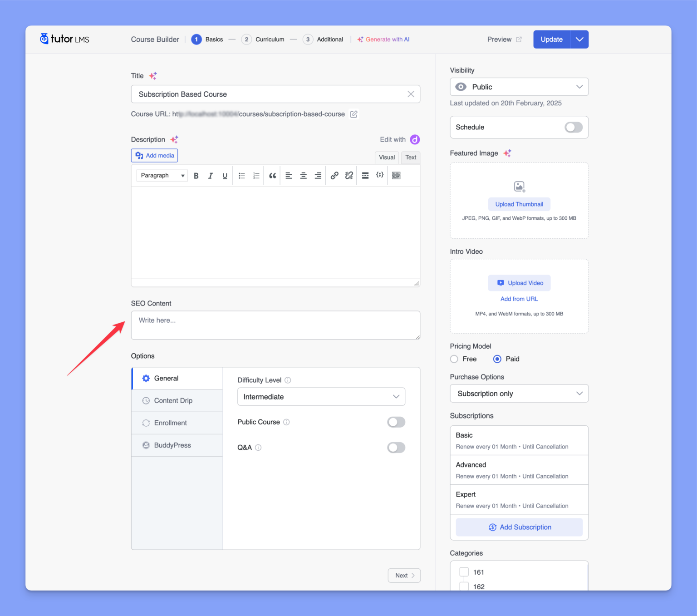Enable the Q&A toggle
The image size is (697, 616).
396,447
